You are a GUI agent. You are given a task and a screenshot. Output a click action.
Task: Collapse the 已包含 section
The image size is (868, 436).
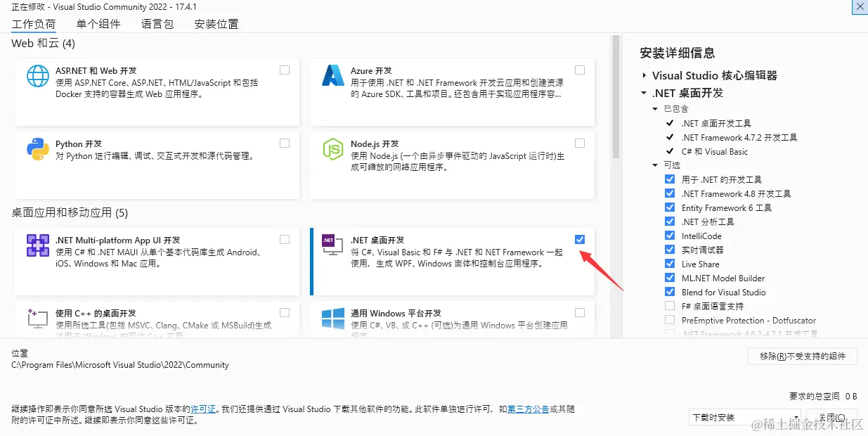point(656,109)
